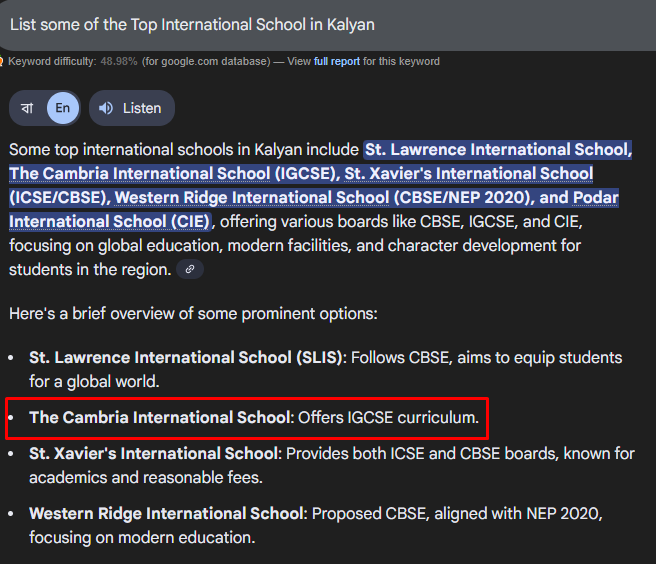Screen dimensions: 656x564
Task: Open Podar International School (CIE) link
Action: (x=109, y=221)
